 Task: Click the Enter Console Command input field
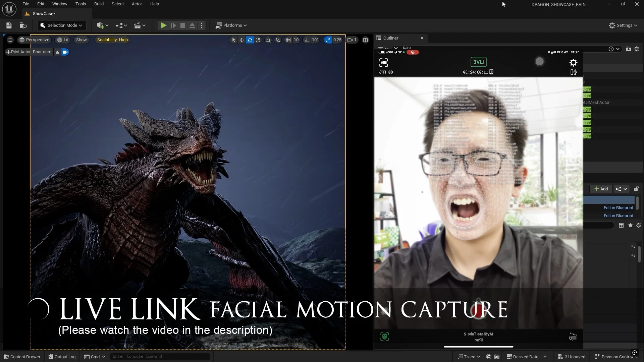[160, 356]
